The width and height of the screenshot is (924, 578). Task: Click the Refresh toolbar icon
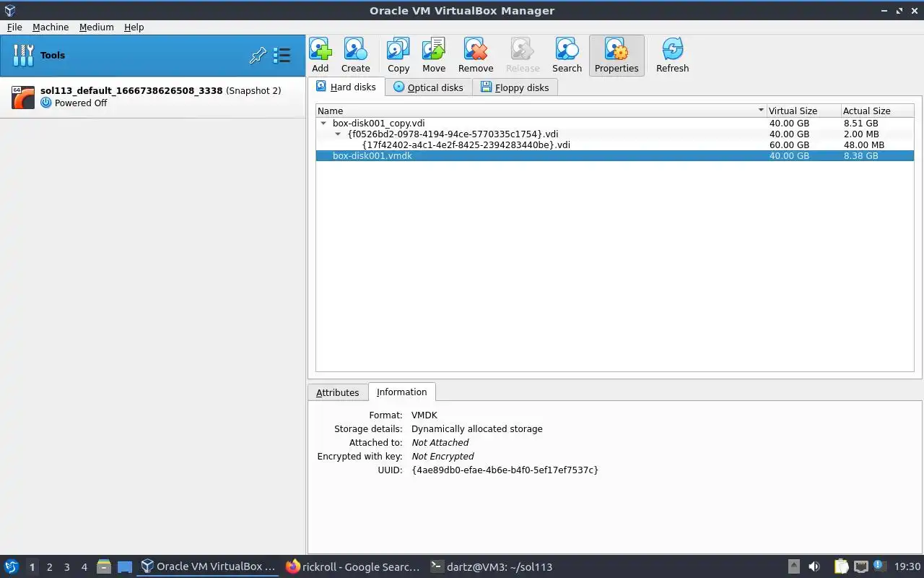[672, 56]
